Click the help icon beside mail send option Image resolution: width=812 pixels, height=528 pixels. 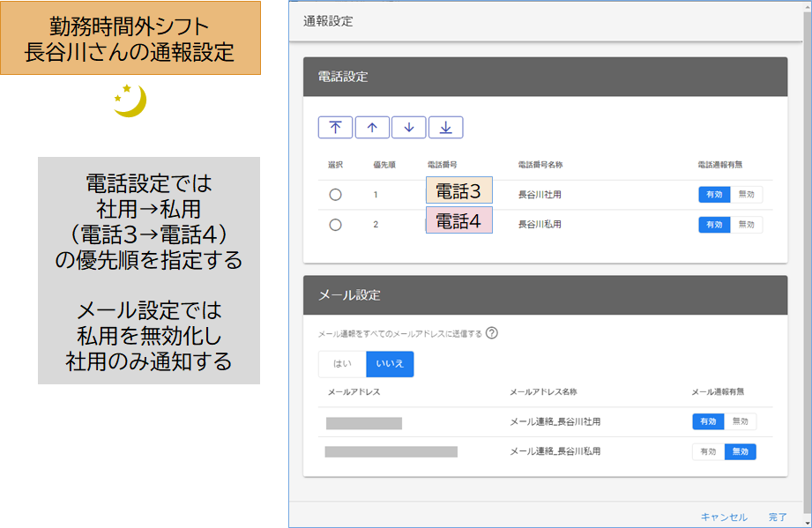492,333
